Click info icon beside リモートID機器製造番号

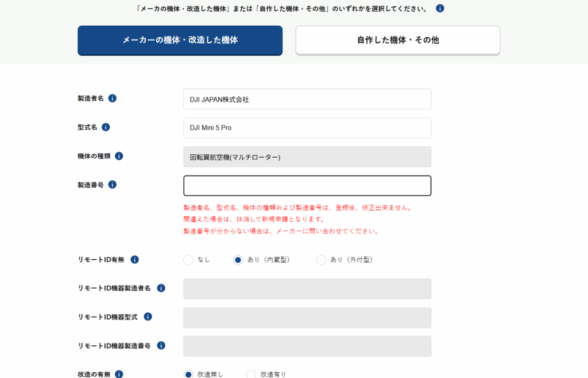161,345
